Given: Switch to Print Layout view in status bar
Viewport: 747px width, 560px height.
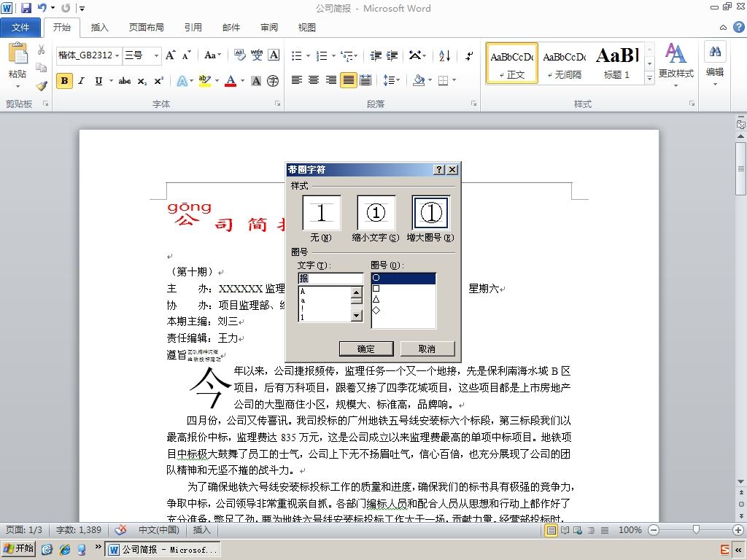Looking at the screenshot, I should (x=551, y=530).
